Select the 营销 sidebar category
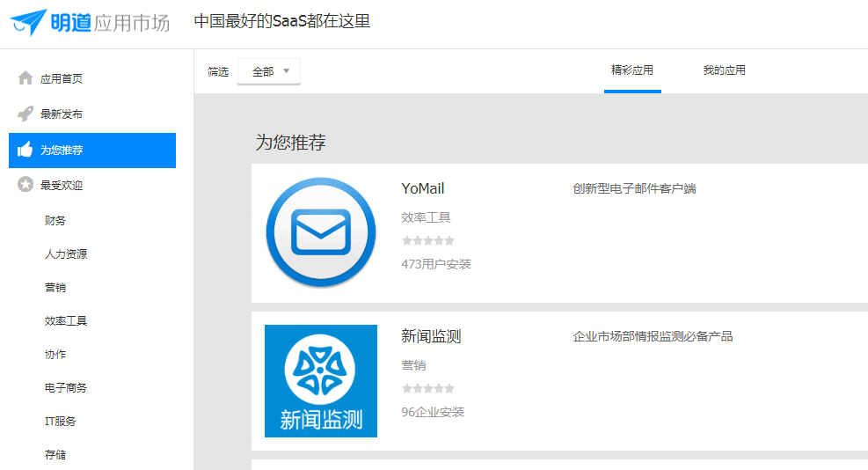Image resolution: width=868 pixels, height=470 pixels. coord(55,288)
